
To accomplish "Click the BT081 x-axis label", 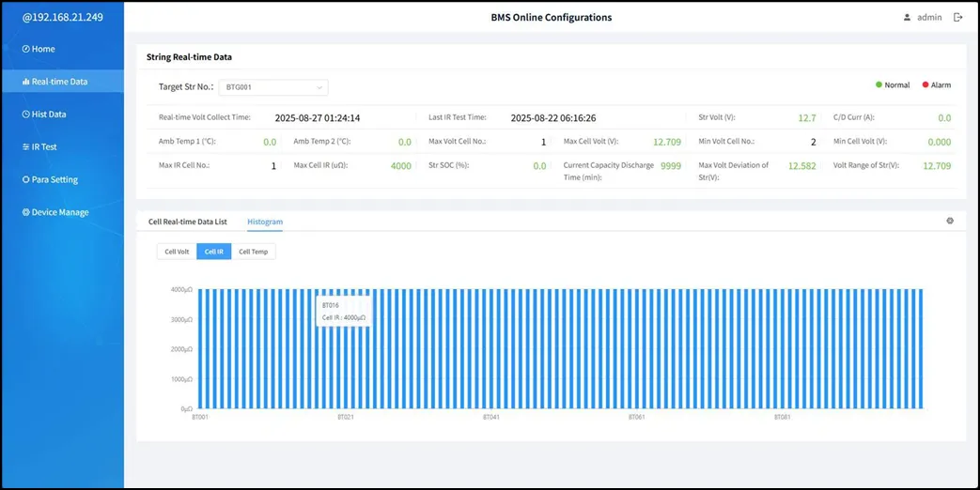I will (x=783, y=417).
